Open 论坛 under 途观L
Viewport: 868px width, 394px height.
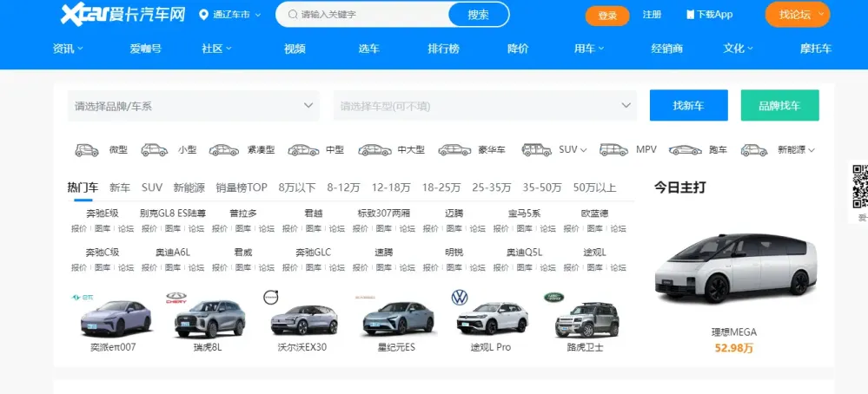point(619,267)
